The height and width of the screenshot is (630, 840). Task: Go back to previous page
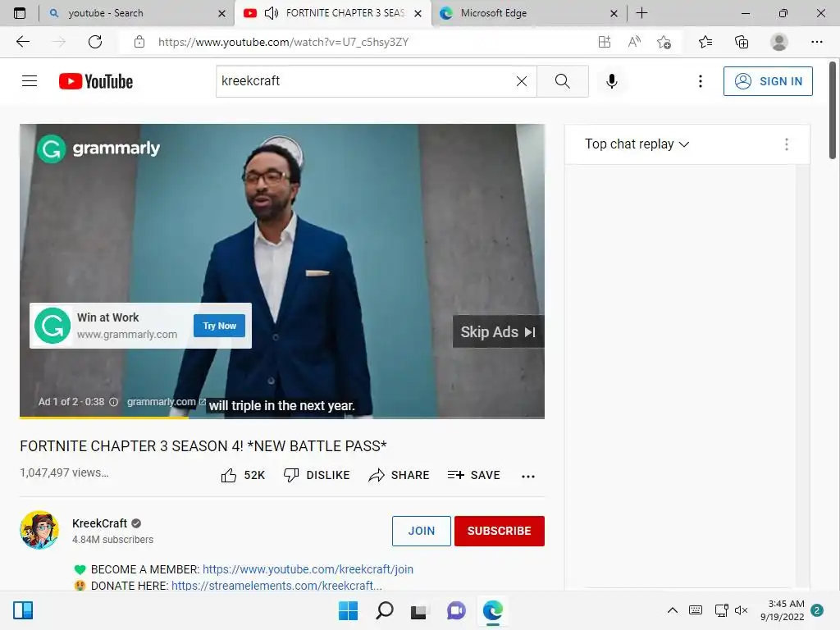(22, 42)
